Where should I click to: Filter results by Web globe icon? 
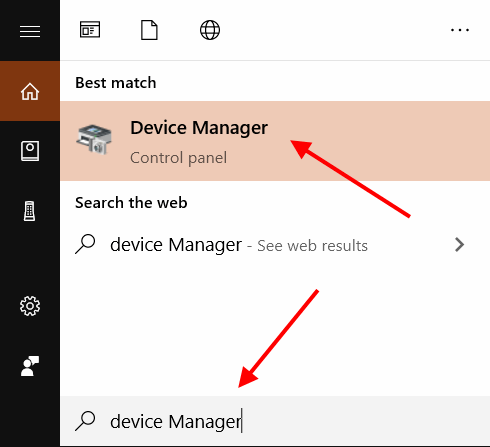210,30
